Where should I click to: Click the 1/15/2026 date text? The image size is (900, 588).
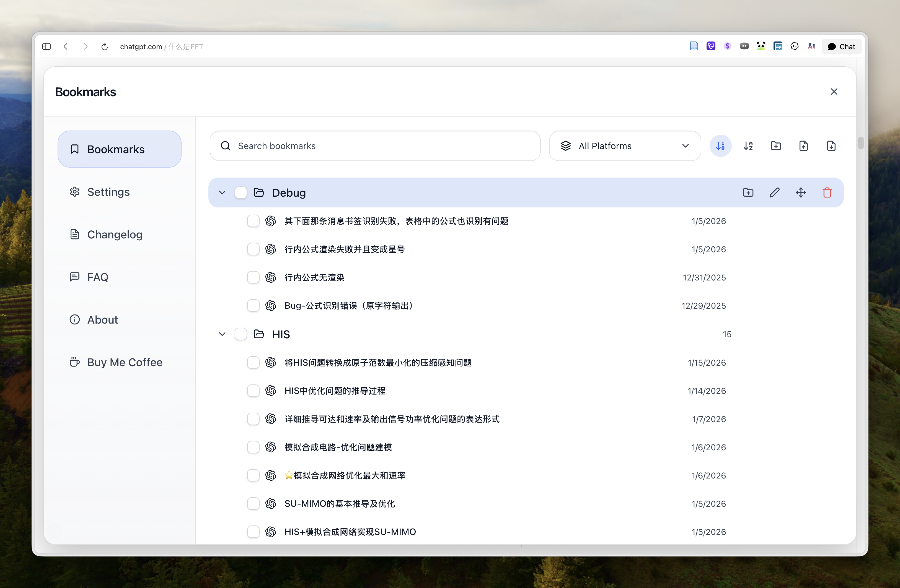coord(706,363)
